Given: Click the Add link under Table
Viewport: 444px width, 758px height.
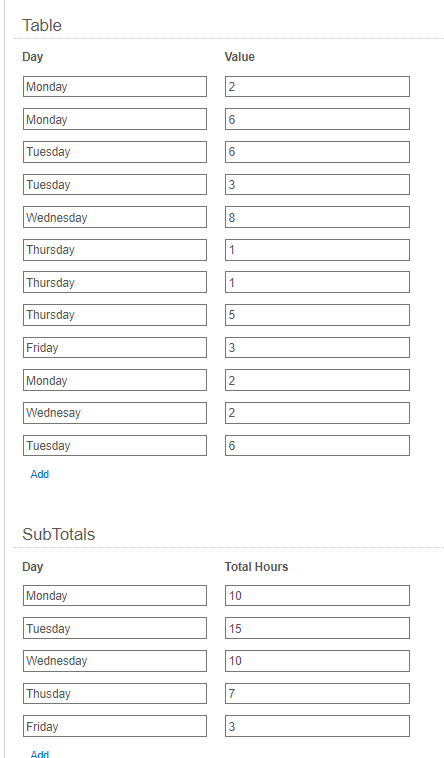Looking at the screenshot, I should (x=40, y=474).
